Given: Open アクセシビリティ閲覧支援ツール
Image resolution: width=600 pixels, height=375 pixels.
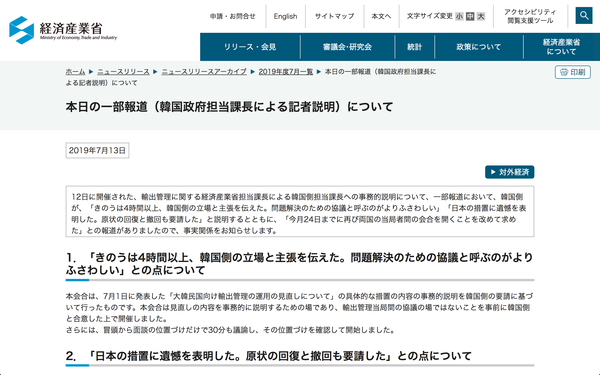Looking at the screenshot, I should 530,16.
